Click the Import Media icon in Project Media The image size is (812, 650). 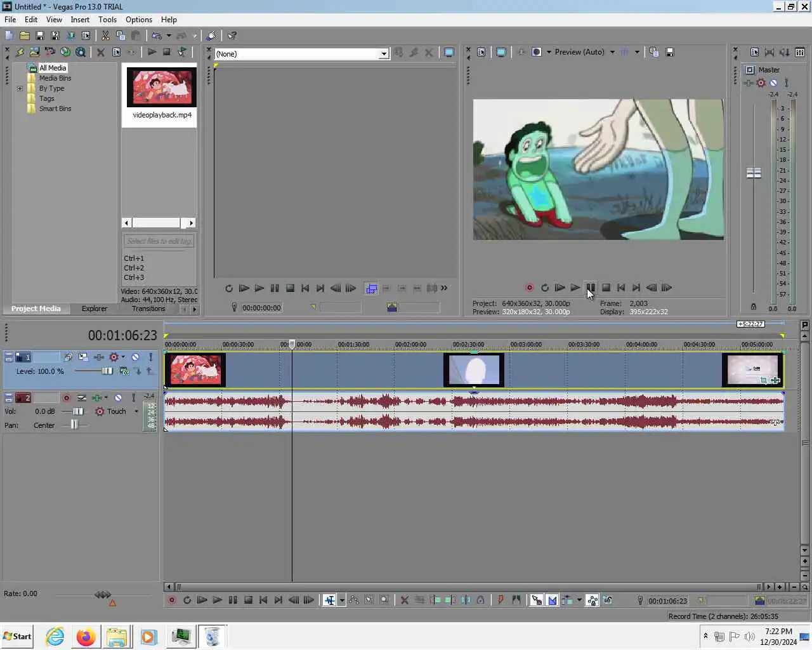tap(34, 52)
